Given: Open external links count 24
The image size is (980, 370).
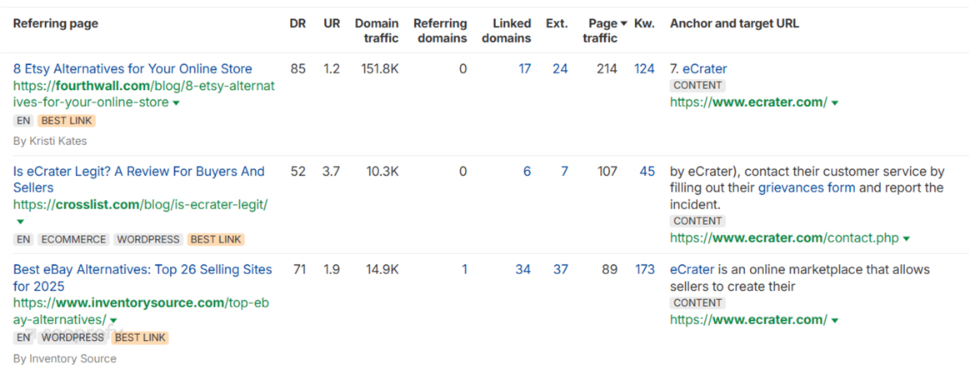Looking at the screenshot, I should pos(560,68).
